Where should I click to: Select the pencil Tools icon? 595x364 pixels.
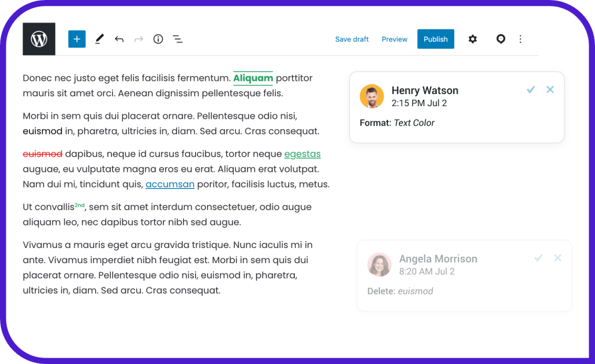click(x=99, y=39)
